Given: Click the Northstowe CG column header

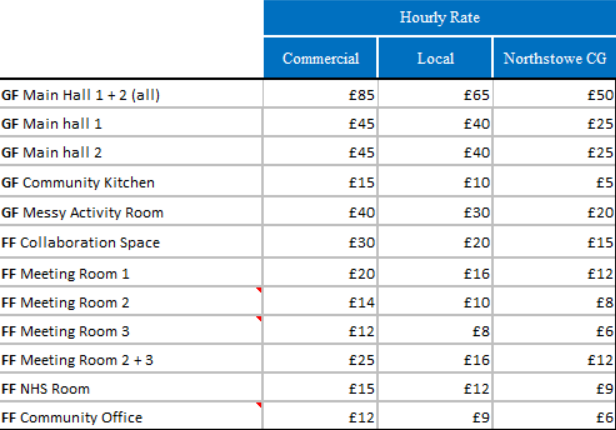Looking at the screenshot, I should [554, 58].
